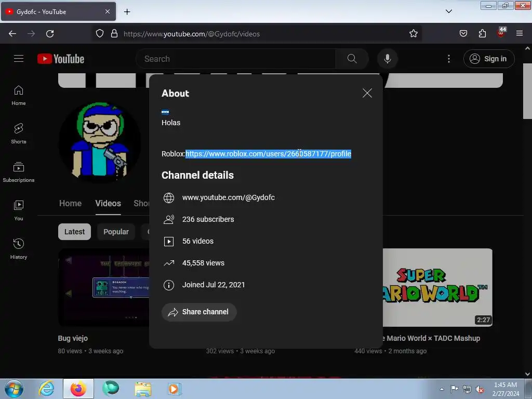This screenshot has width=532, height=399.
Task: Click the page vertical scrollbar thumb
Action: point(527,91)
